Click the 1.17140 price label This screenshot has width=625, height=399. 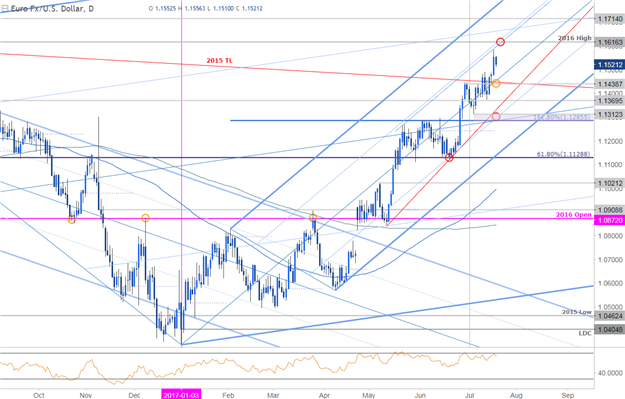point(609,19)
